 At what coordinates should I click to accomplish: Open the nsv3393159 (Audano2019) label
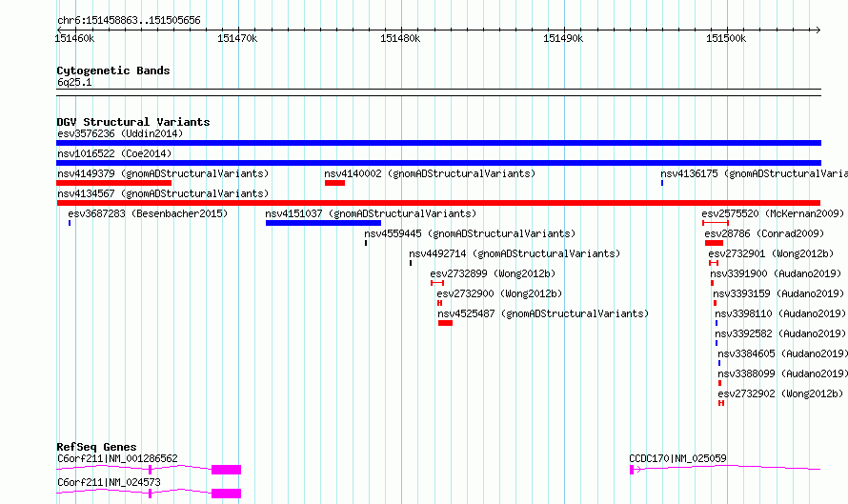(x=778, y=293)
